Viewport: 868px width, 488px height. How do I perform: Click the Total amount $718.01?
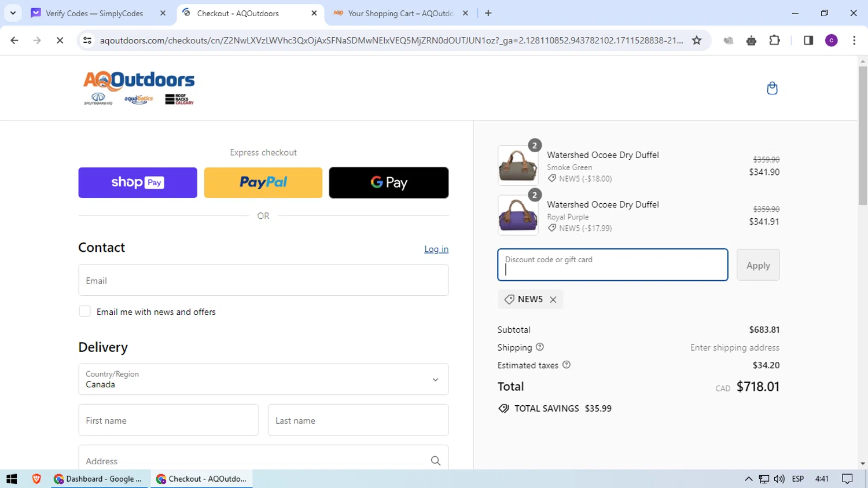[x=758, y=387]
